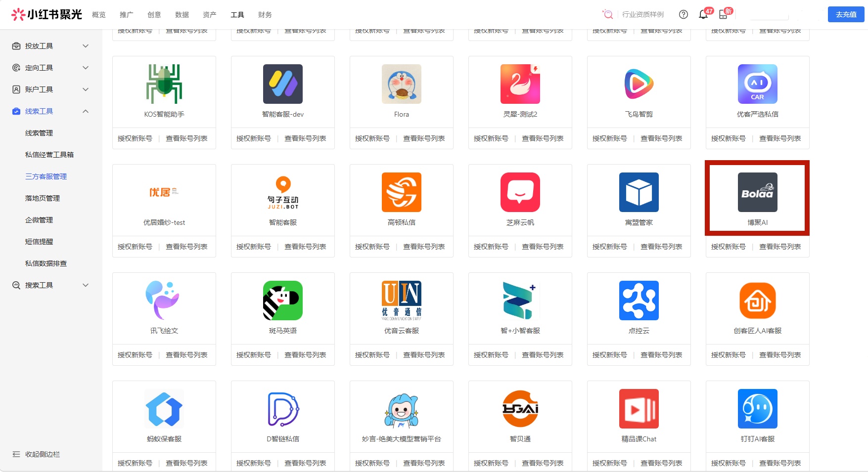868x472 pixels.
Task: Expand the 搜索工具 sidebar section
Action: point(51,285)
